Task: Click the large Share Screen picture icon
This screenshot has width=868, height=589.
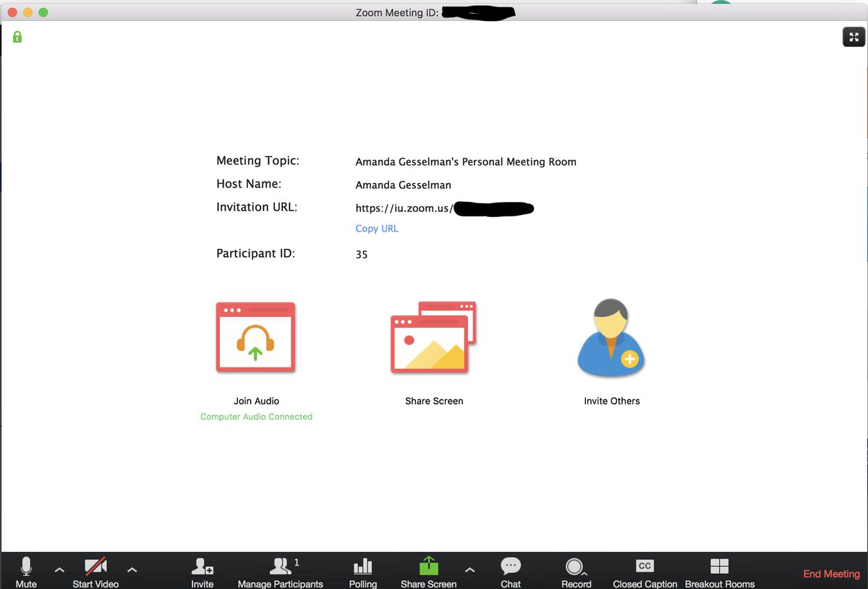Action: pos(433,337)
